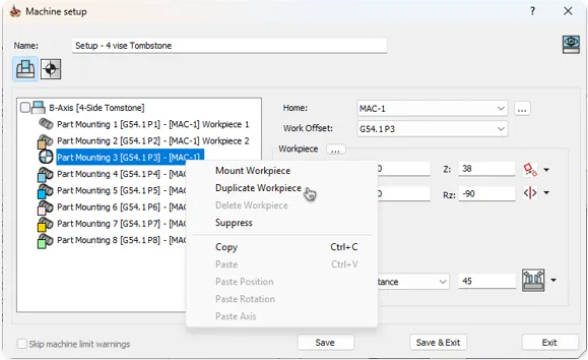Choose Duplicate Workpiece from context menu
The height and width of the screenshot is (360, 588).
258,188
